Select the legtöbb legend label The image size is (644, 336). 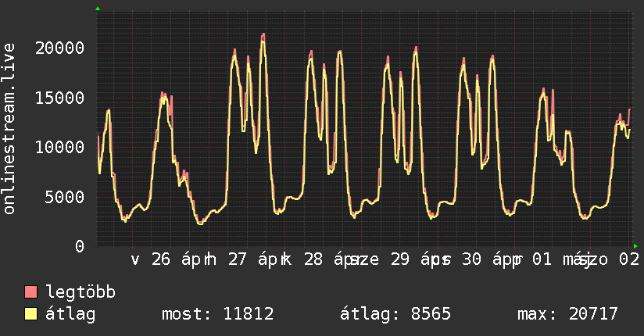[80, 292]
